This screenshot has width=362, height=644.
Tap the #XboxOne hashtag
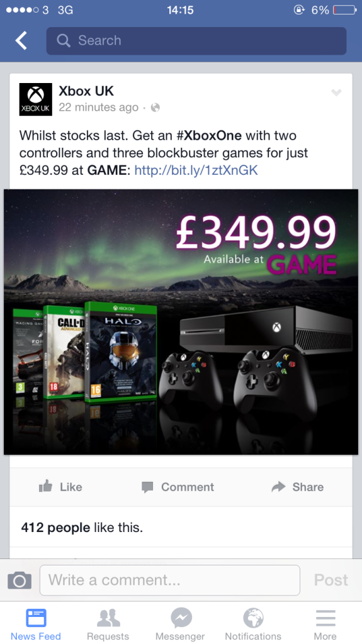tap(209, 135)
